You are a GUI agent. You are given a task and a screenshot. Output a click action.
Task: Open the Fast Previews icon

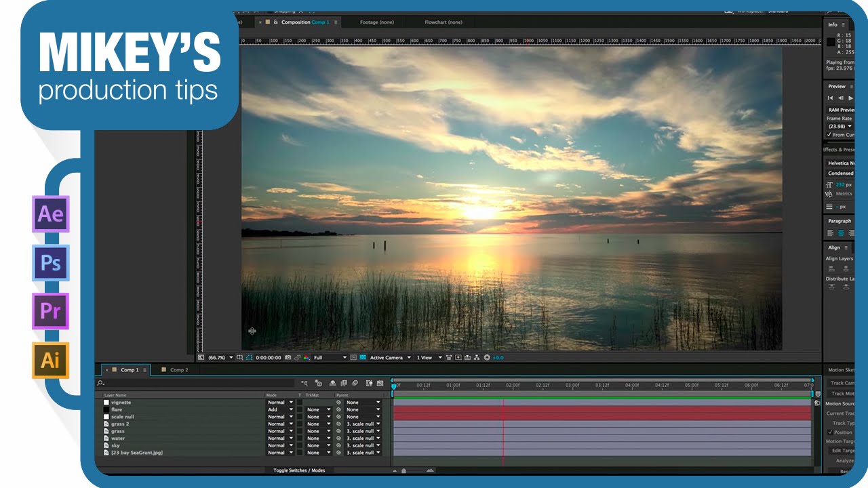458,357
